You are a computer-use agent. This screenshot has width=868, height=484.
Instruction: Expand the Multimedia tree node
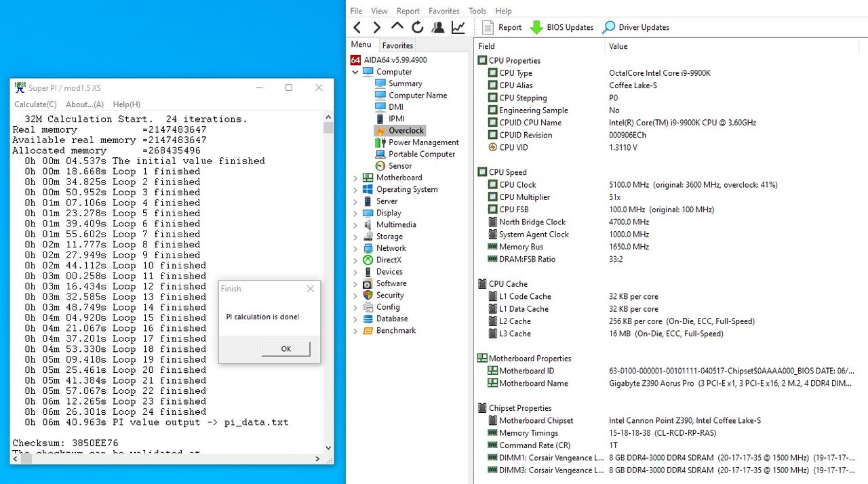[355, 224]
